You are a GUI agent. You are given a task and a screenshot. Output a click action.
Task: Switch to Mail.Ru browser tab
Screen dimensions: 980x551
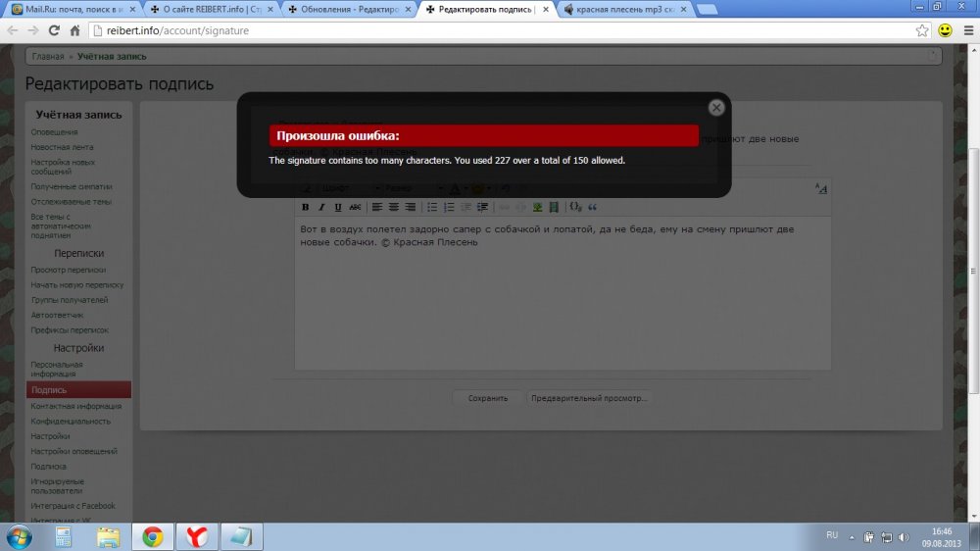(x=73, y=10)
